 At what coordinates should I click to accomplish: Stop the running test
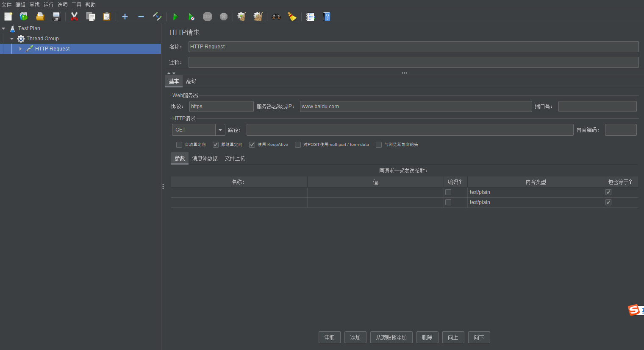coord(208,17)
